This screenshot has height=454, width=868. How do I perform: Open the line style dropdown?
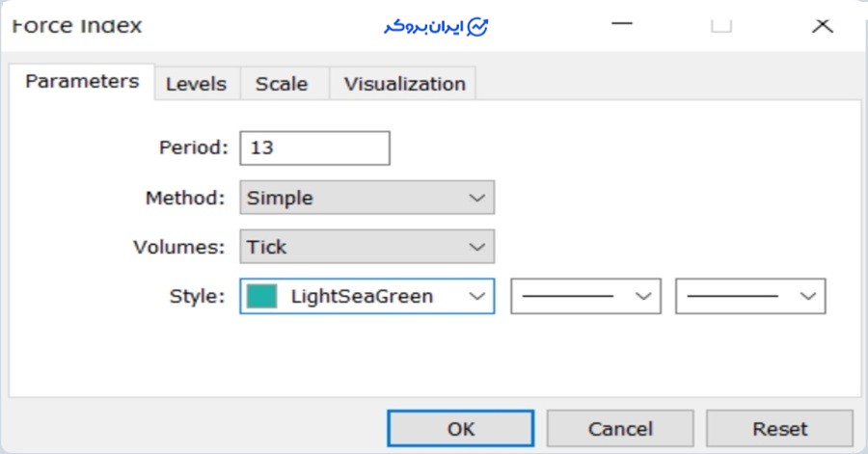pos(584,297)
